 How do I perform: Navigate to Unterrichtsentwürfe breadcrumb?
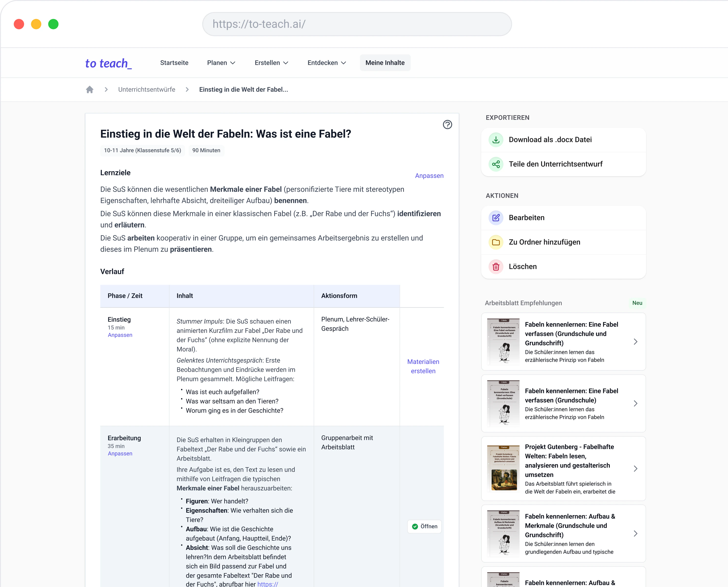[x=147, y=90]
